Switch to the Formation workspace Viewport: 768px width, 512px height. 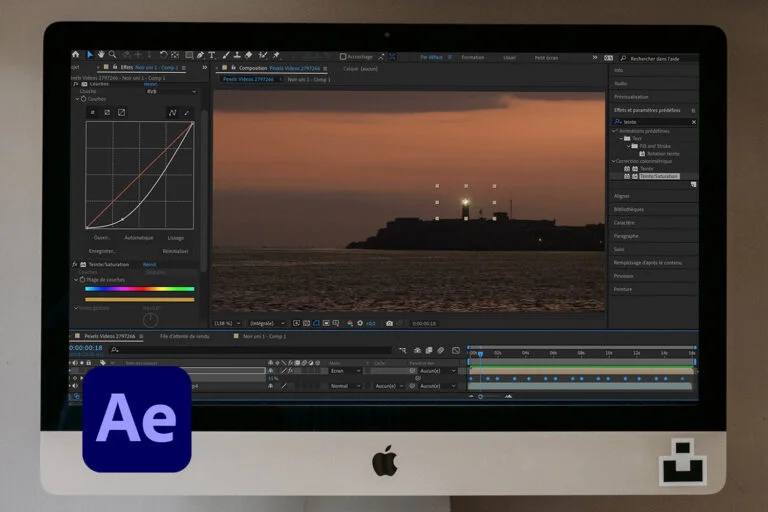(x=473, y=57)
